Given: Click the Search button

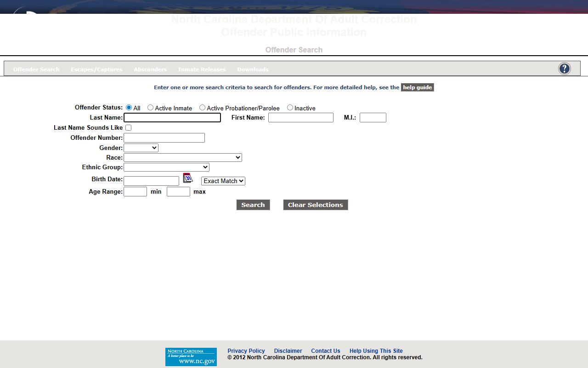Looking at the screenshot, I should click(253, 205).
